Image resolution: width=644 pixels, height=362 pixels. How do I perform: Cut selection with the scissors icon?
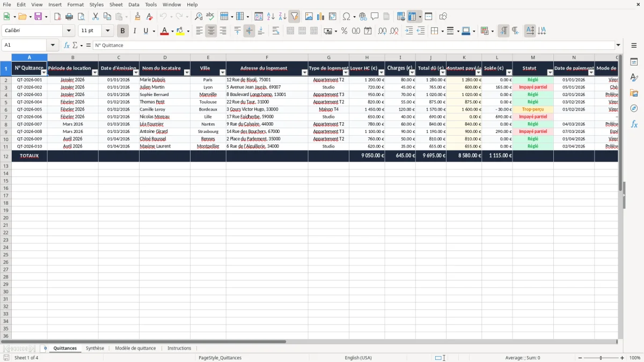click(x=96, y=17)
